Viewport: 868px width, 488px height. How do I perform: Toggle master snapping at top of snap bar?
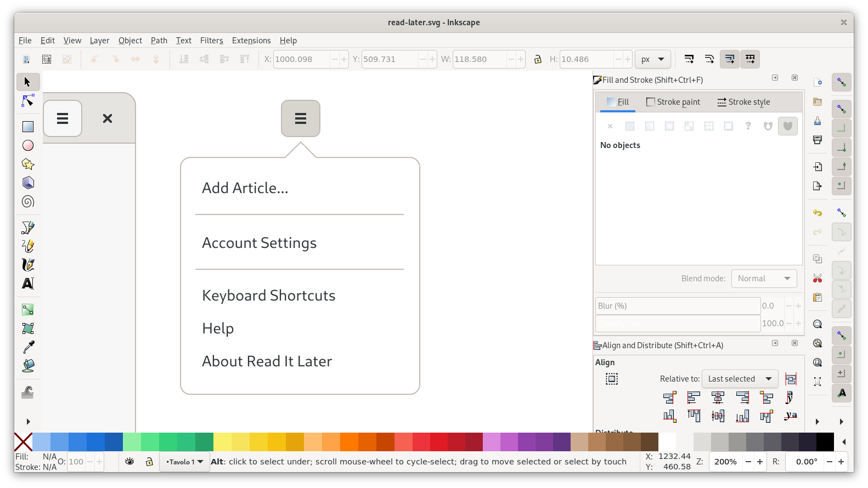[842, 83]
